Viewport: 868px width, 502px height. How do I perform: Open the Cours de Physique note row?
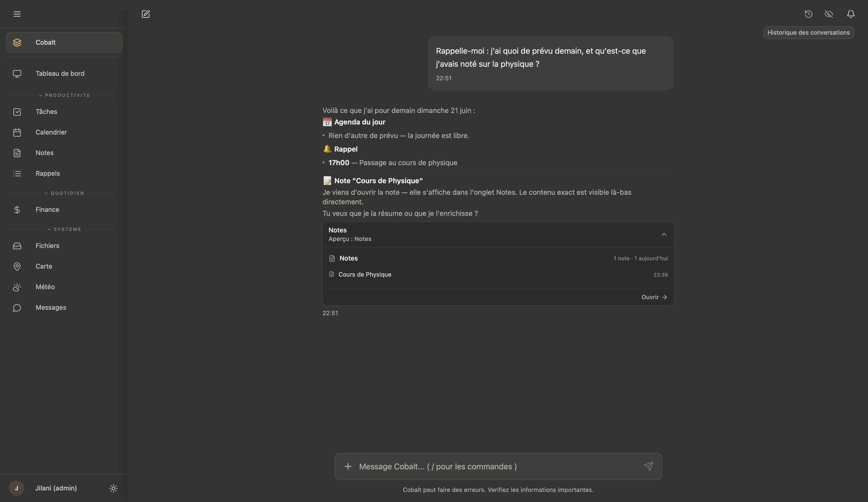pyautogui.click(x=498, y=274)
